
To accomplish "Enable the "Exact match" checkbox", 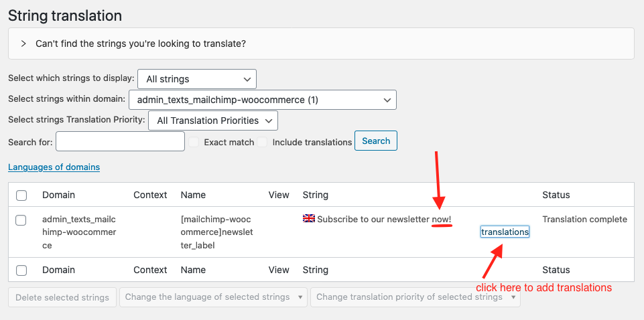I will click(194, 142).
